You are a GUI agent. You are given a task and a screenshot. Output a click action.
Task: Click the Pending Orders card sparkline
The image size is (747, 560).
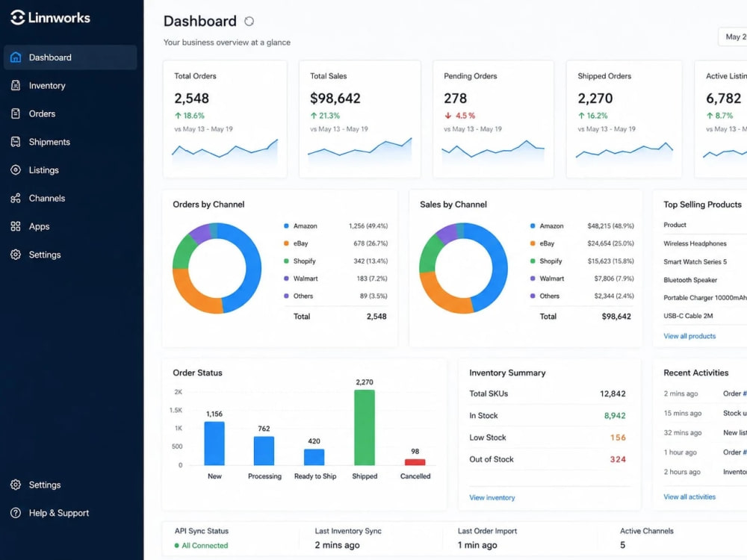click(x=493, y=152)
